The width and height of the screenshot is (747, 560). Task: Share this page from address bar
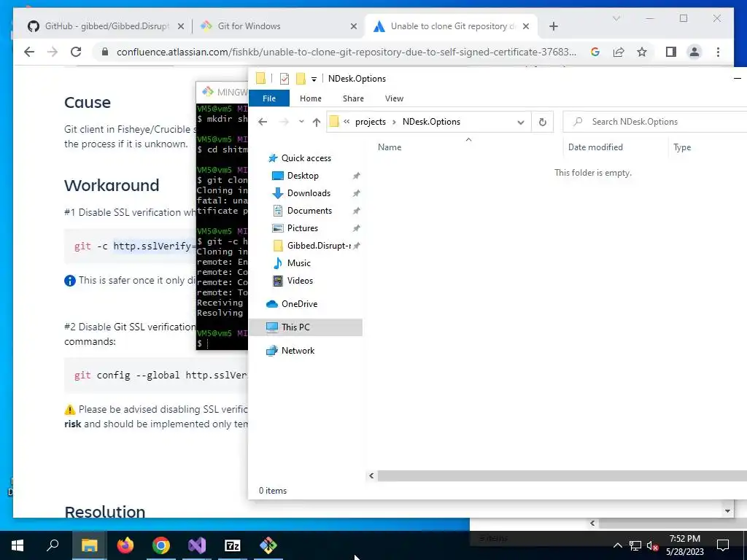619,52
